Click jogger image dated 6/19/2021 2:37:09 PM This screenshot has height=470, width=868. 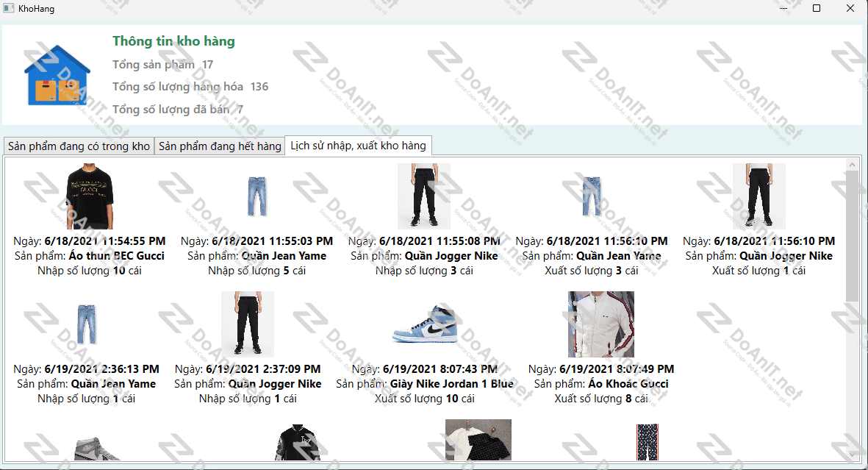(248, 324)
